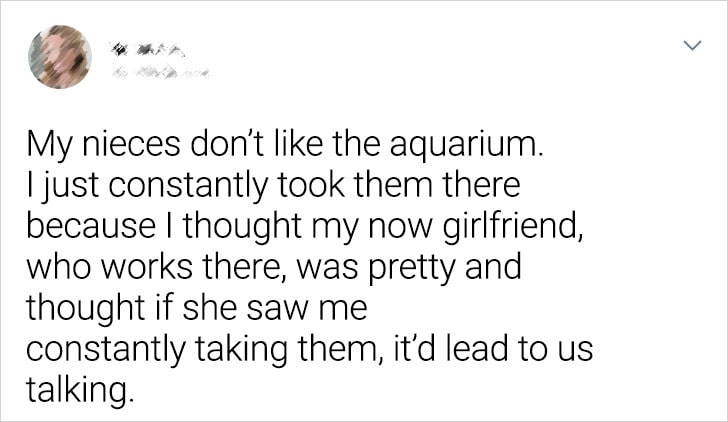Viewport: 728px width, 422px height.
Task: Click the word 'aquarium' in the tweet
Action: pos(462,146)
